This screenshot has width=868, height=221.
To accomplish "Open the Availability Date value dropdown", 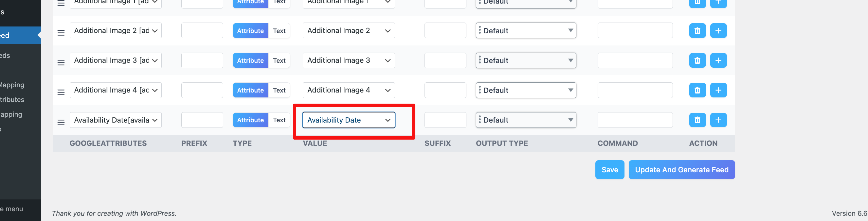I will click(349, 120).
